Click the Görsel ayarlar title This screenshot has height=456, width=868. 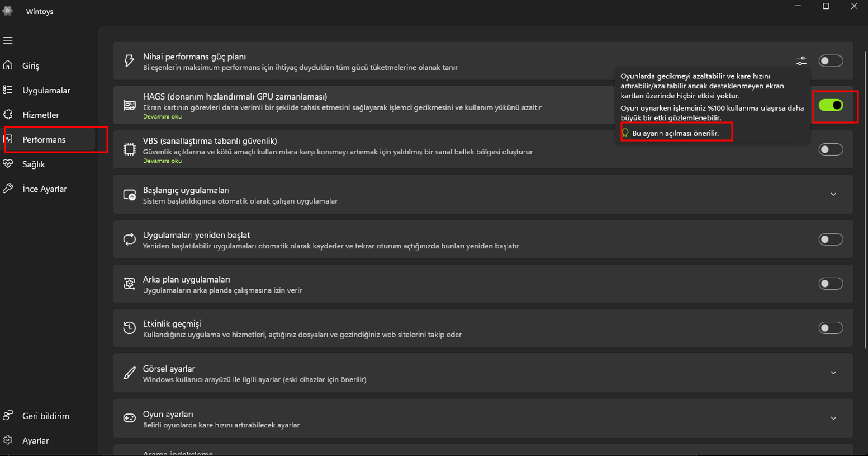(x=169, y=369)
